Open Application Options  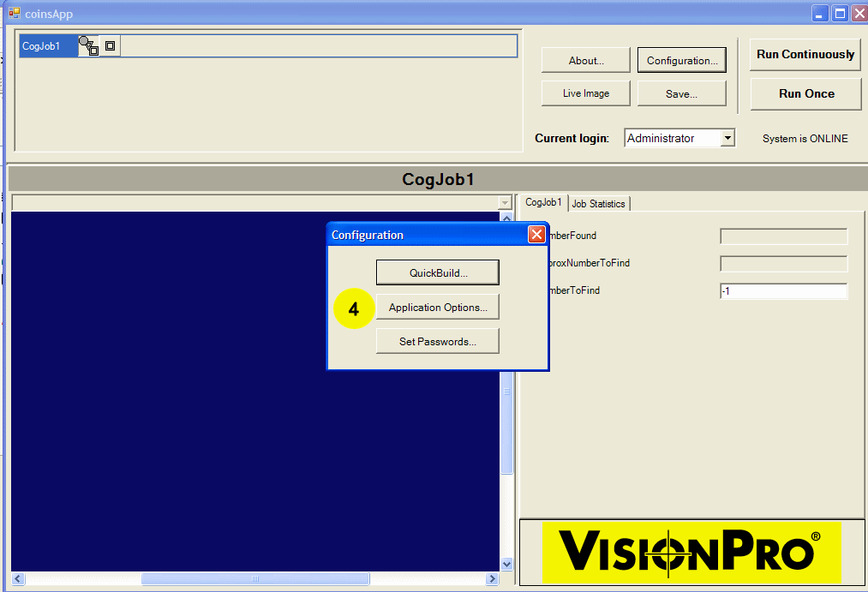(x=437, y=308)
